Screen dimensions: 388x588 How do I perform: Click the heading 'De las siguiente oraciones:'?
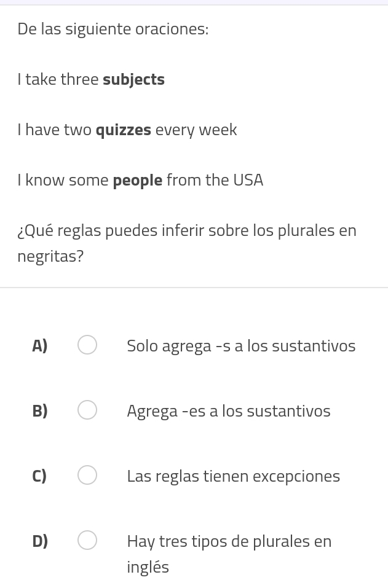click(113, 29)
